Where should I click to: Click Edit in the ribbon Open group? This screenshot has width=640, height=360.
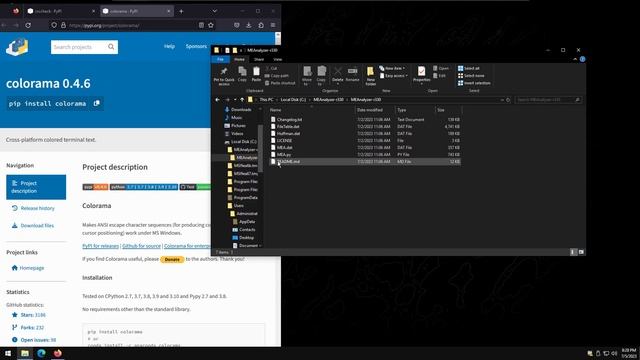point(440,76)
